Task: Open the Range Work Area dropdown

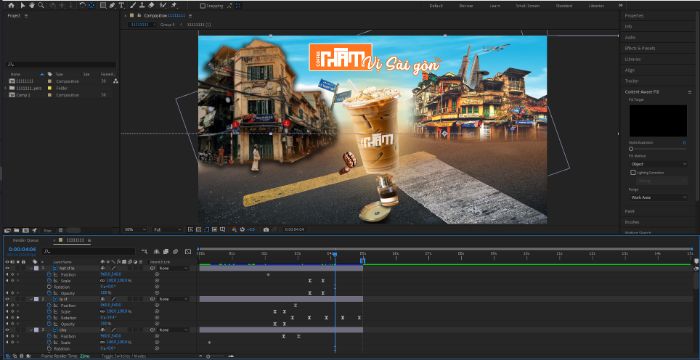Action: click(659, 197)
